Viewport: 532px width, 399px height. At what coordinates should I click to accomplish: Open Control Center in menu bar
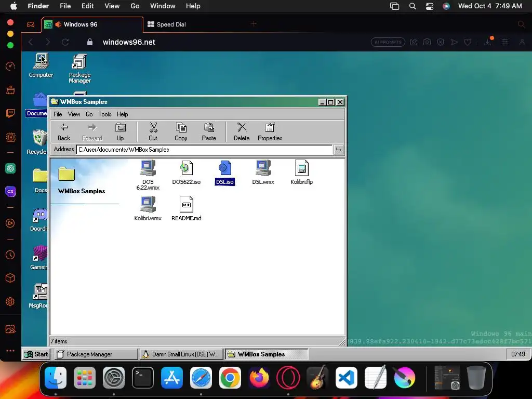click(430, 6)
